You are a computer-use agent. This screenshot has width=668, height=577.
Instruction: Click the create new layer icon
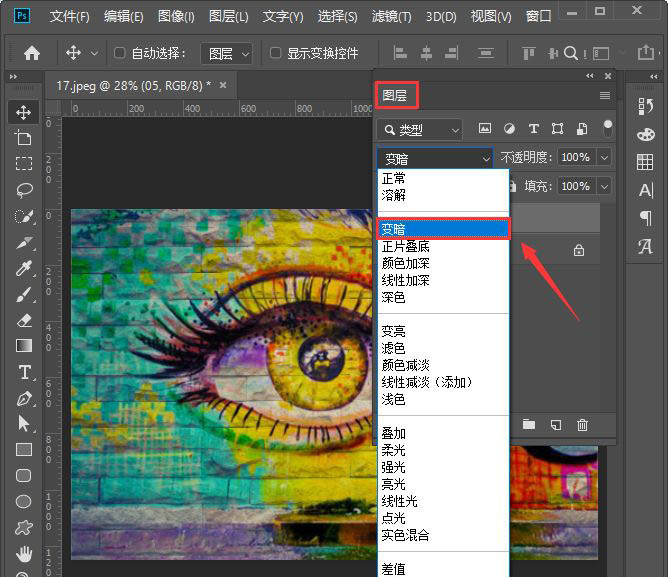(x=556, y=424)
